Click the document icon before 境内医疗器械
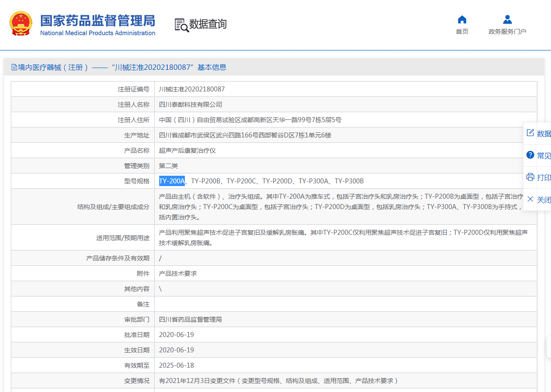The width and height of the screenshot is (551, 392). [x=14, y=68]
